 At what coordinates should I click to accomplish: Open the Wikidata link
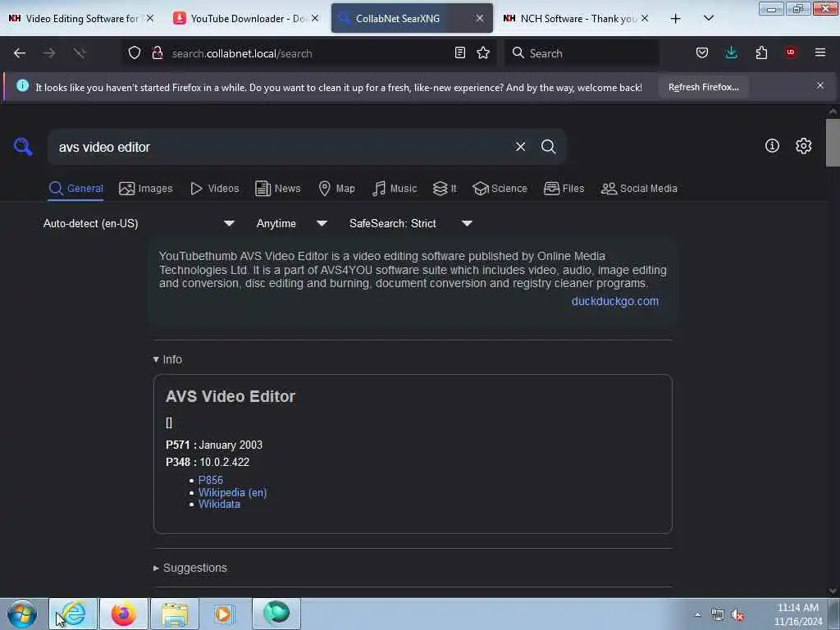click(219, 504)
